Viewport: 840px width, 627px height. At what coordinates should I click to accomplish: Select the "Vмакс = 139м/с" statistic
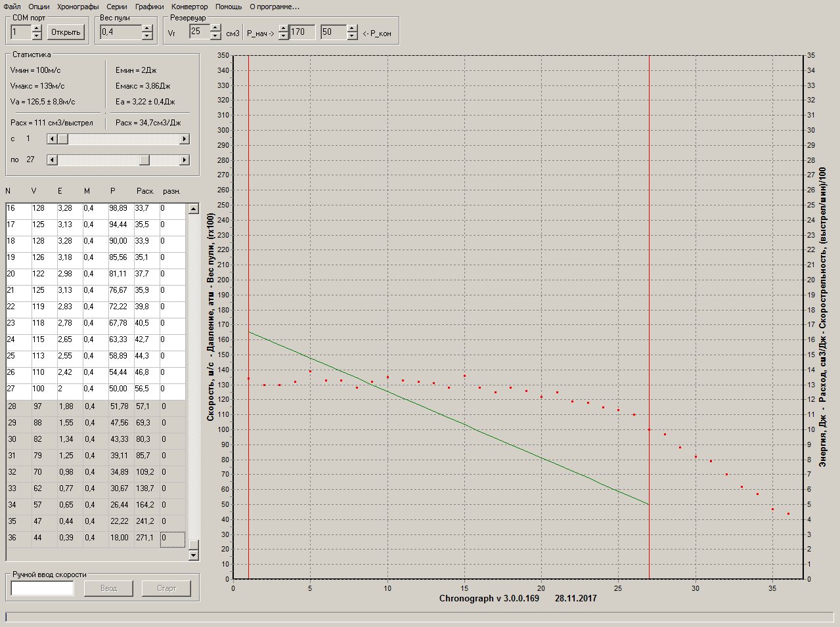click(x=37, y=86)
